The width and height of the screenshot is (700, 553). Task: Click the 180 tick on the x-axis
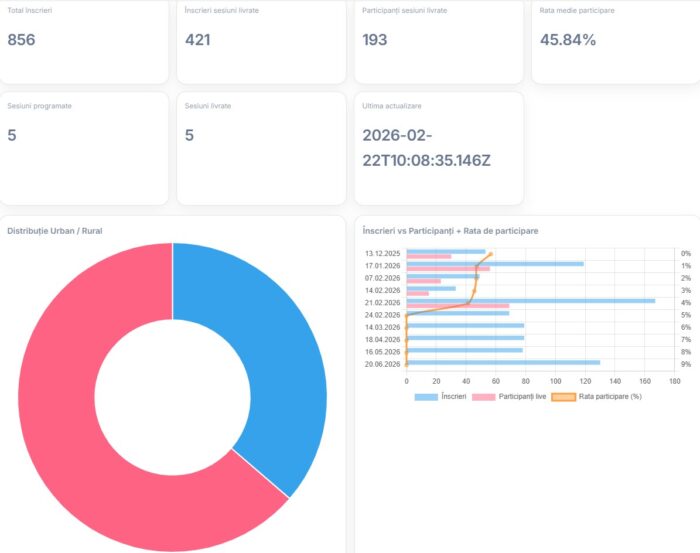pyautogui.click(x=675, y=381)
